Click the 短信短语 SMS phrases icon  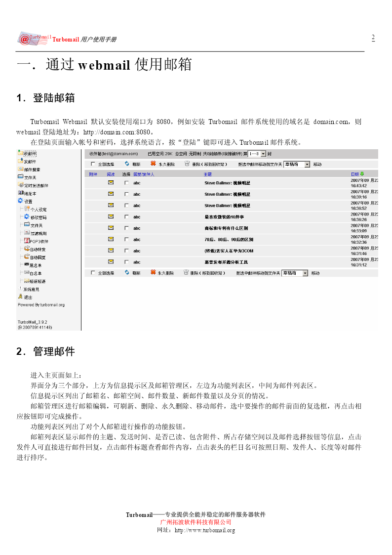(27, 281)
